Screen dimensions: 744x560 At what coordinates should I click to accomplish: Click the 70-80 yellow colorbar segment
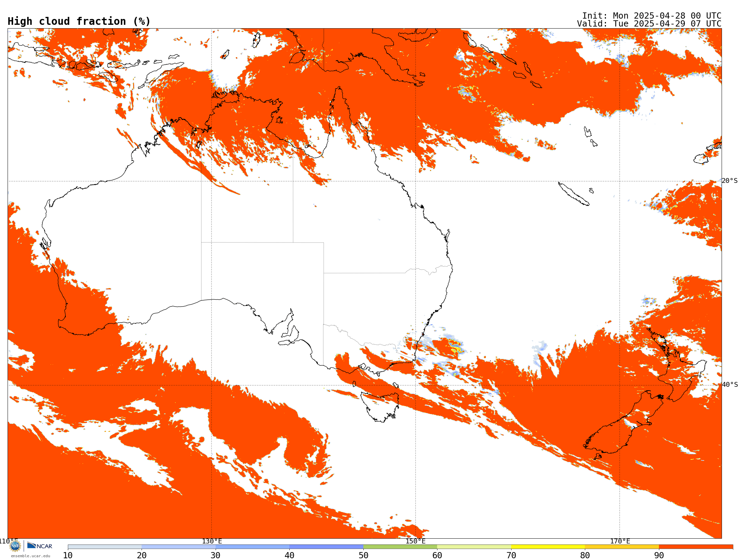548,547
